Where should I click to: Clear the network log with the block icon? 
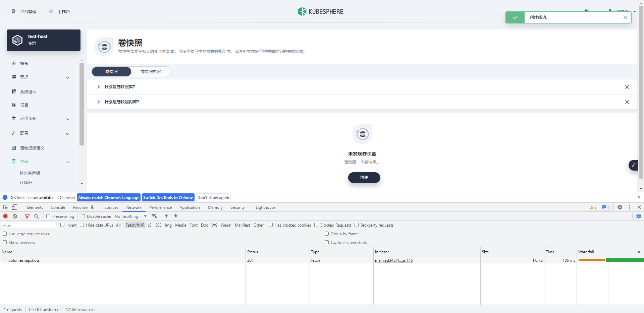tap(15, 216)
